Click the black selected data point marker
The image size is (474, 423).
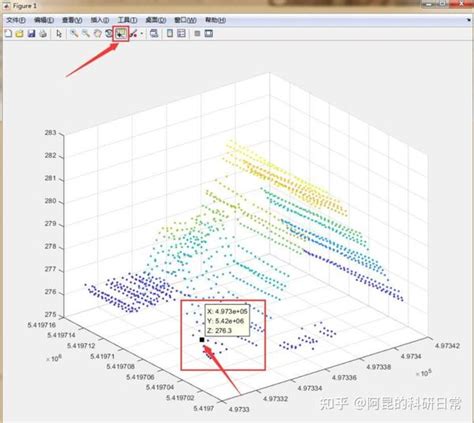click(x=202, y=340)
